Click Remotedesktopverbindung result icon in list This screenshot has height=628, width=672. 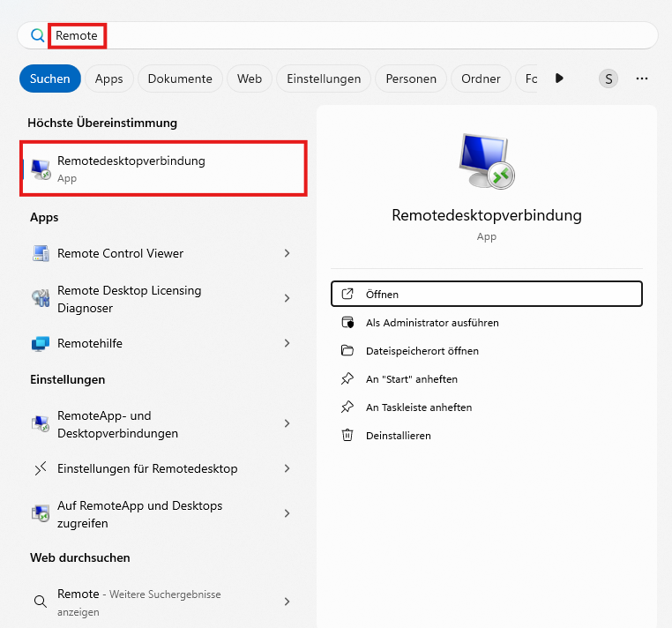point(41,168)
